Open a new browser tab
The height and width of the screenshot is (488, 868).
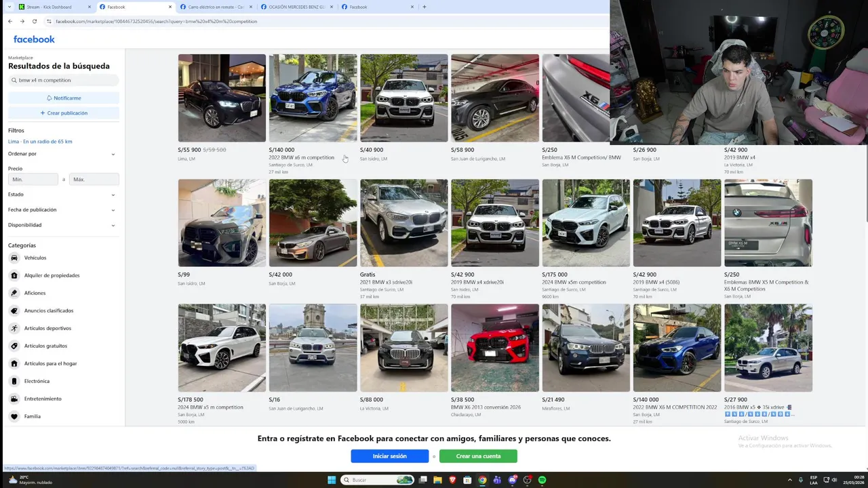425,7
